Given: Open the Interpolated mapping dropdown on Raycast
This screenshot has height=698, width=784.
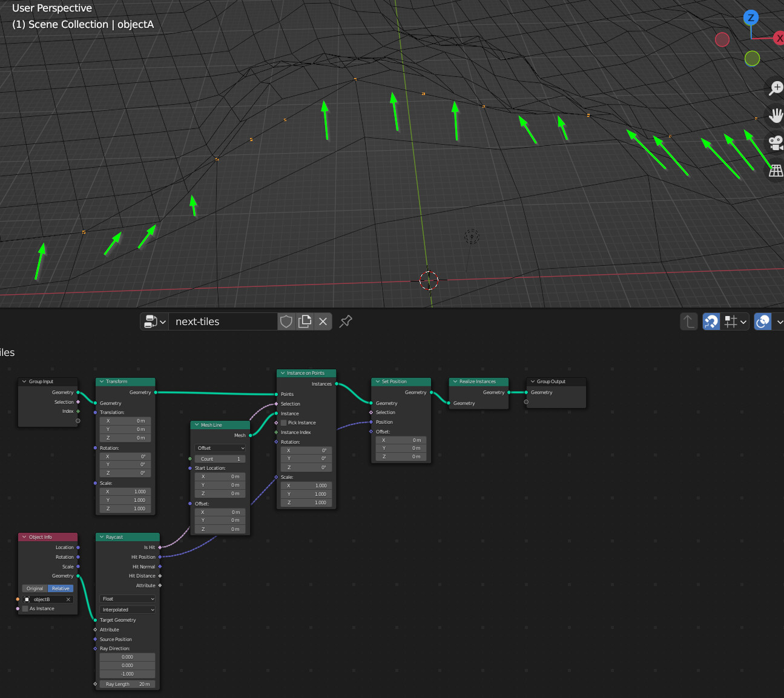Looking at the screenshot, I should click(x=127, y=609).
